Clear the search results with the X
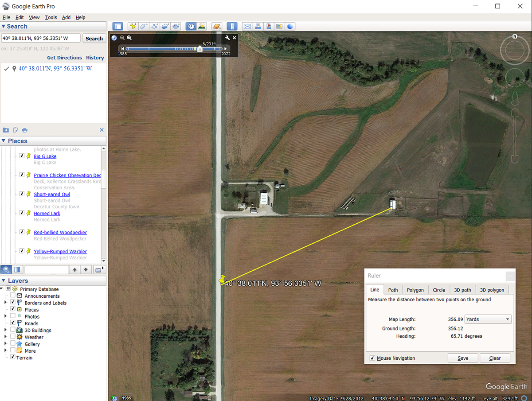 102,130
